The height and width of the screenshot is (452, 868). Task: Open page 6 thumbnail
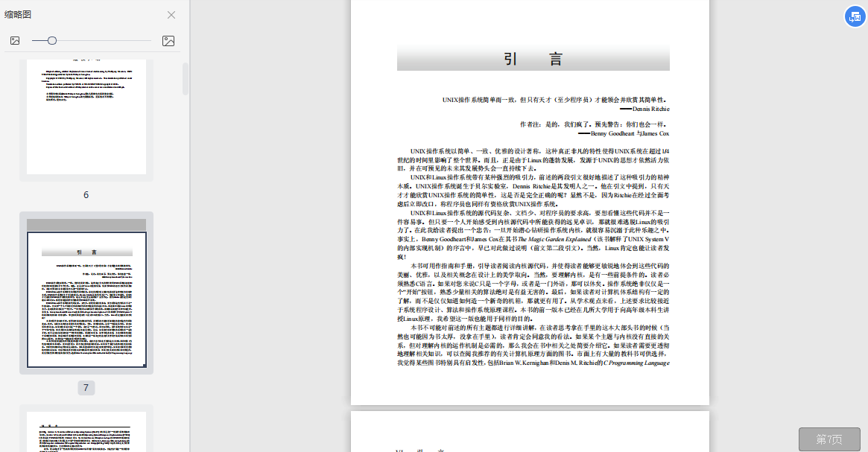tap(86, 116)
